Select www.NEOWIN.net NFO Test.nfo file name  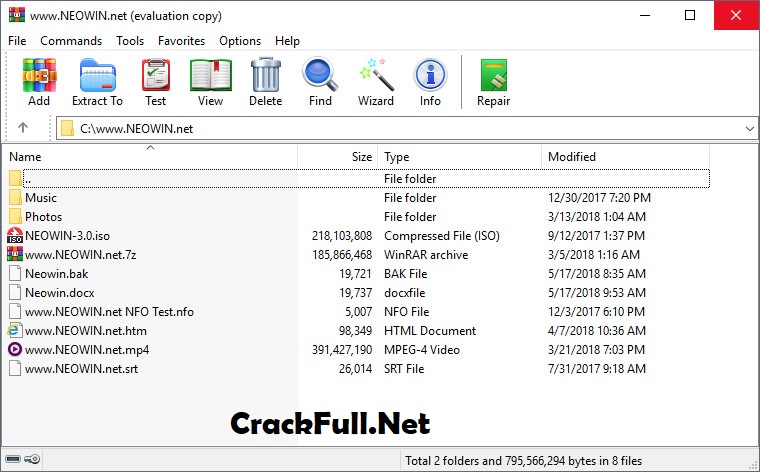109,312
